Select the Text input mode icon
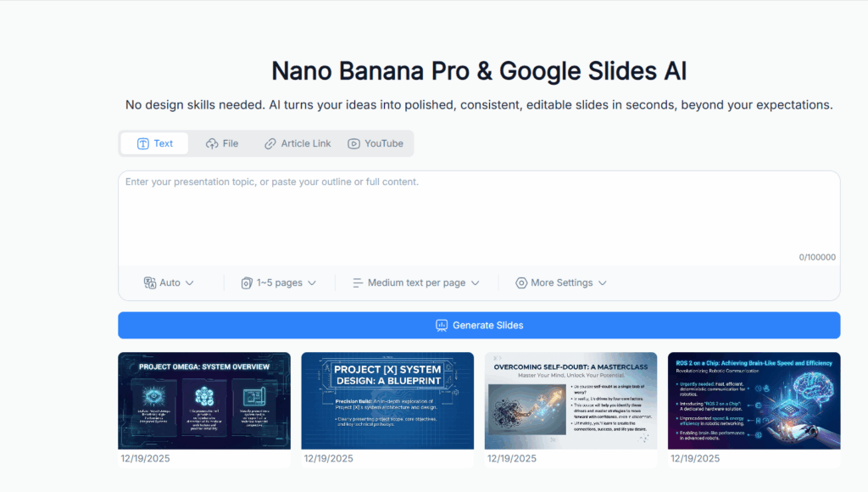868x492 pixels. click(x=143, y=143)
